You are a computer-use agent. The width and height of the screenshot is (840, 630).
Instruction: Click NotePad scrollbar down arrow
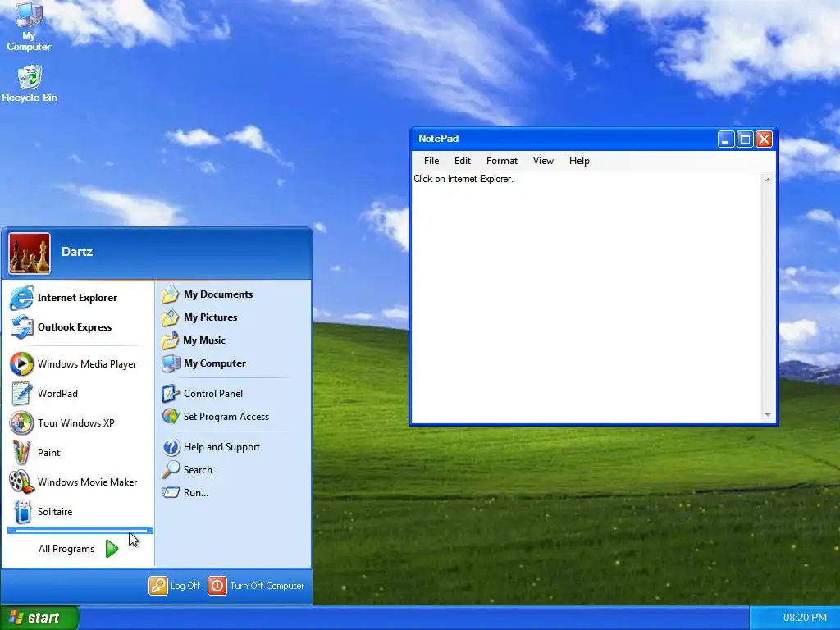tap(768, 415)
